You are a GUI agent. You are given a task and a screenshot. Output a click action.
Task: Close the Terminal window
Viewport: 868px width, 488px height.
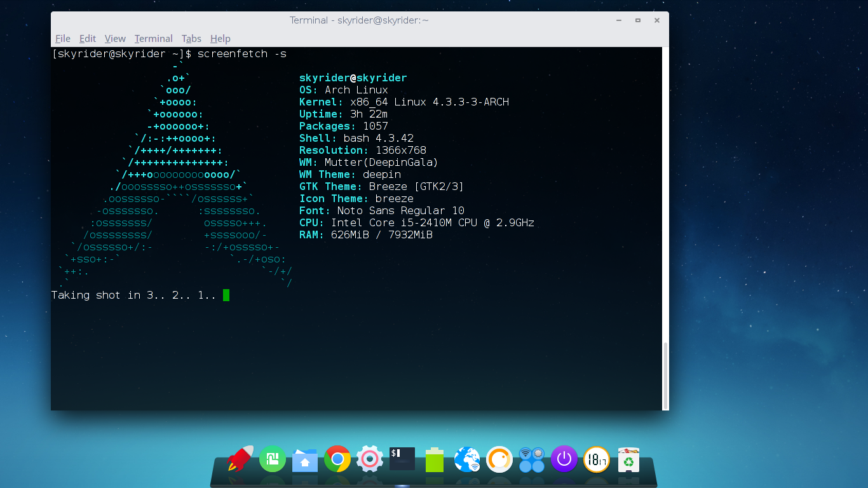point(657,20)
